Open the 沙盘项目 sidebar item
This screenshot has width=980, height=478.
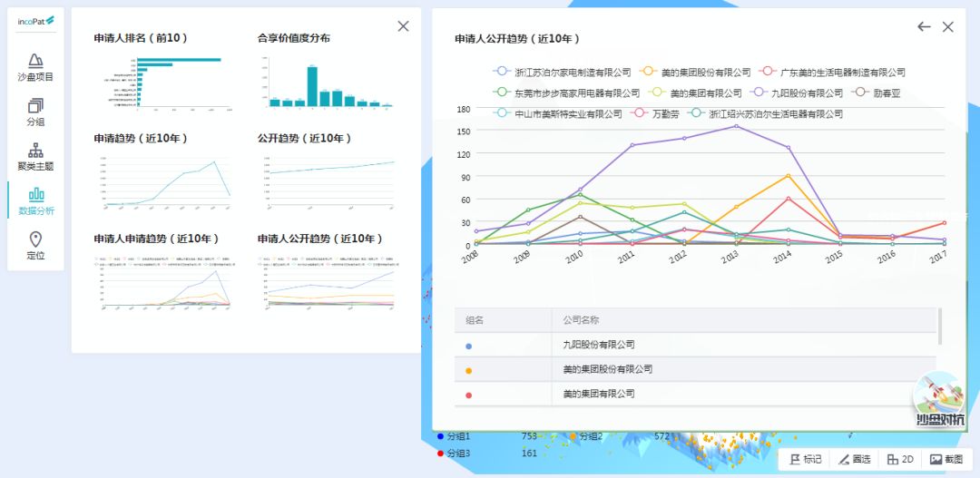(35, 67)
